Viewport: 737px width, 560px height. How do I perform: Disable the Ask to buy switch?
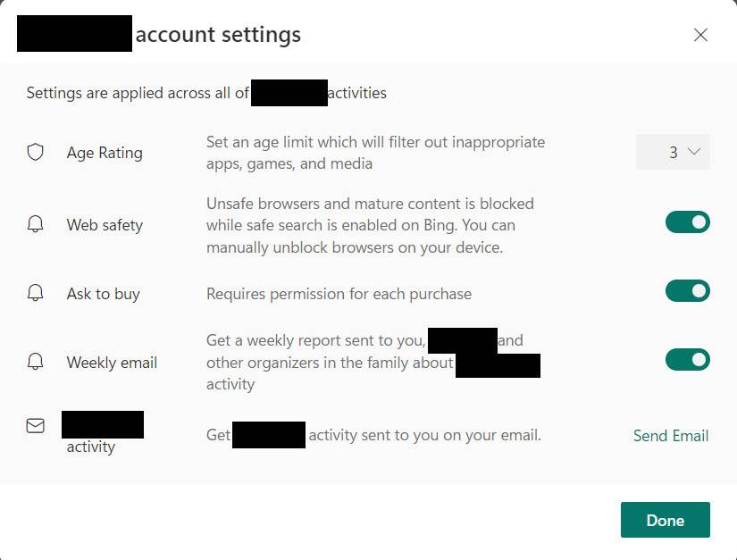click(687, 290)
